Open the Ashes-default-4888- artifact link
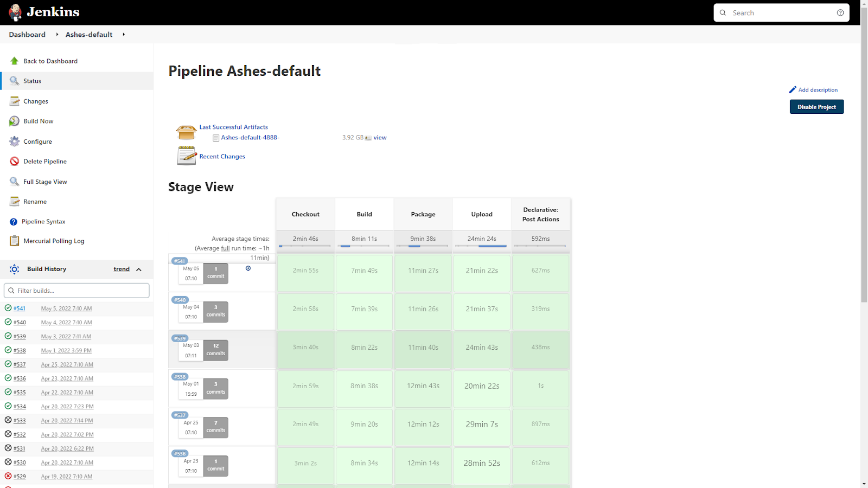 (x=250, y=138)
